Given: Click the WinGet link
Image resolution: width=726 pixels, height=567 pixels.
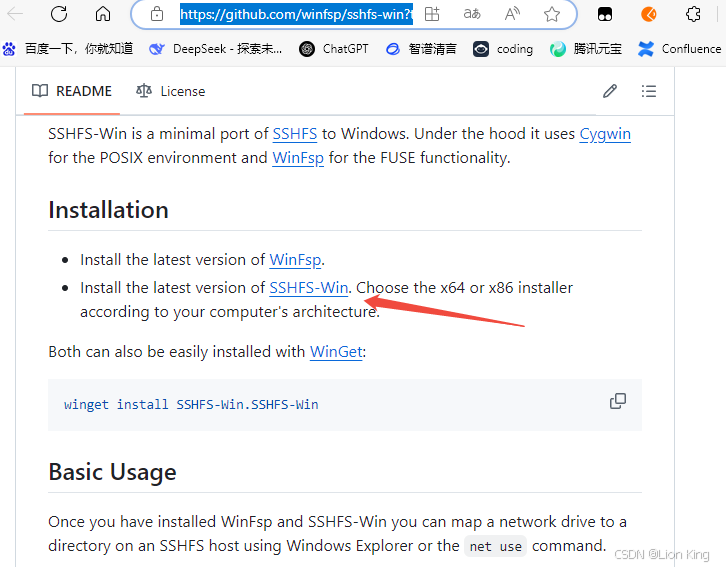Looking at the screenshot, I should (x=336, y=352).
